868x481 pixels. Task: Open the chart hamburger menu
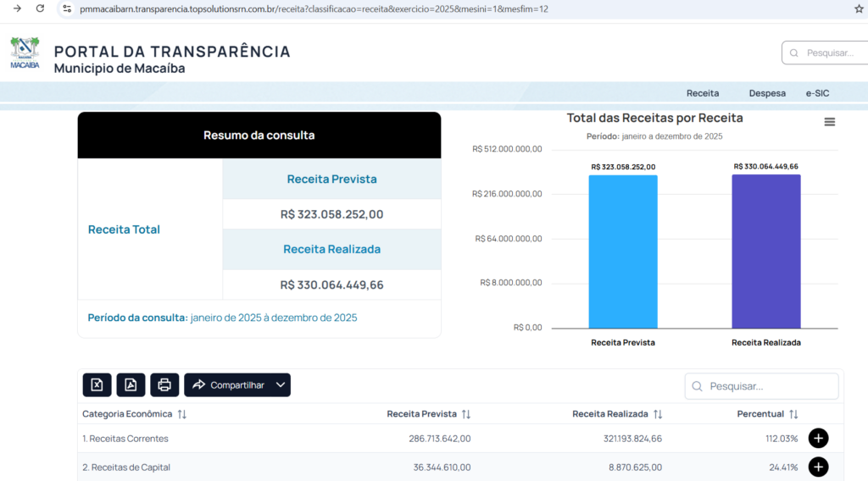(829, 122)
